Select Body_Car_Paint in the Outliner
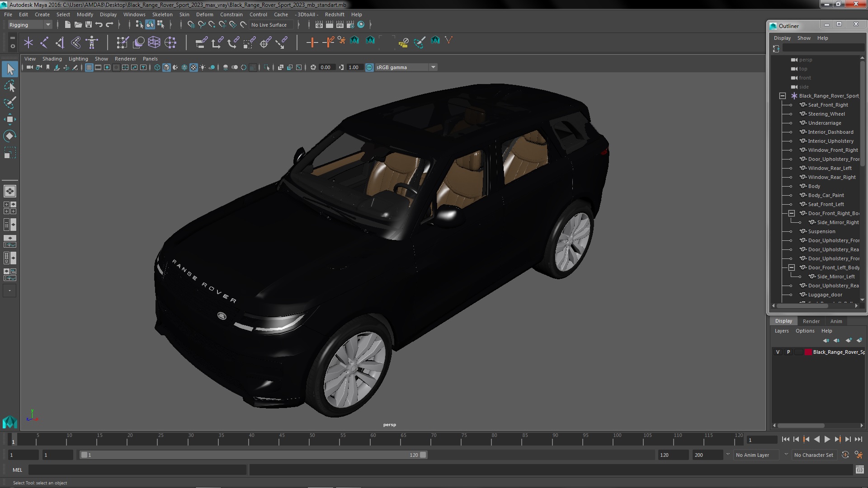This screenshot has height=488, width=868. pyautogui.click(x=826, y=195)
